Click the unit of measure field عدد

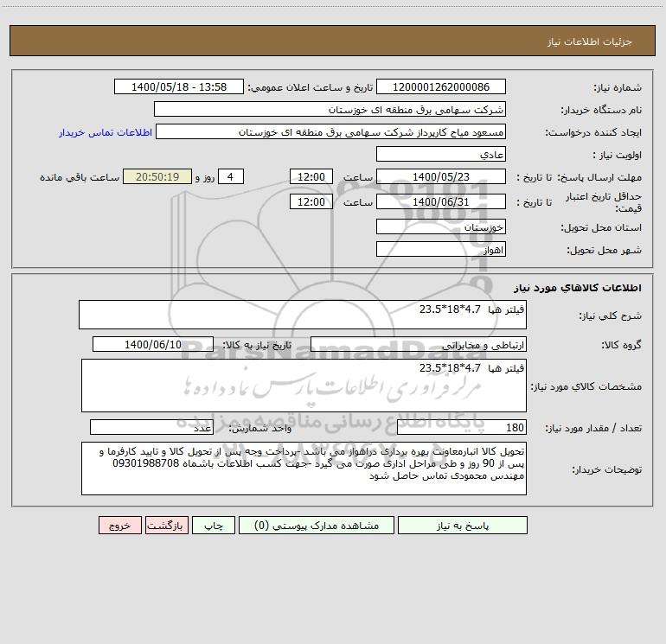(151, 428)
